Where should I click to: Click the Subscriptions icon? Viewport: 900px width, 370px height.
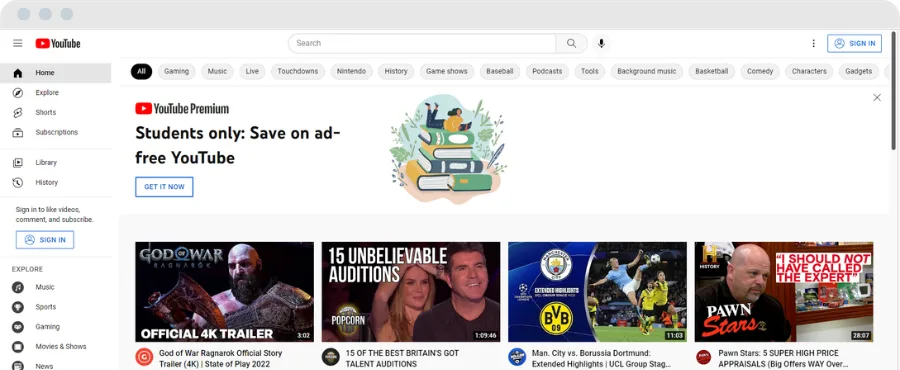click(18, 133)
